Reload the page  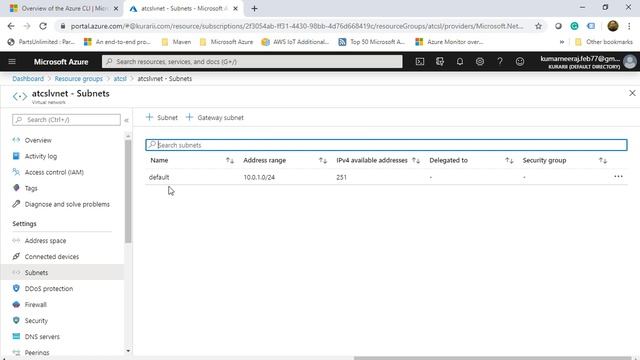43,26
